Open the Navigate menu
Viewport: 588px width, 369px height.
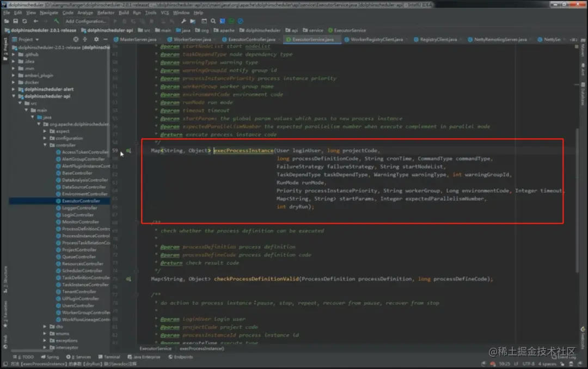49,13
